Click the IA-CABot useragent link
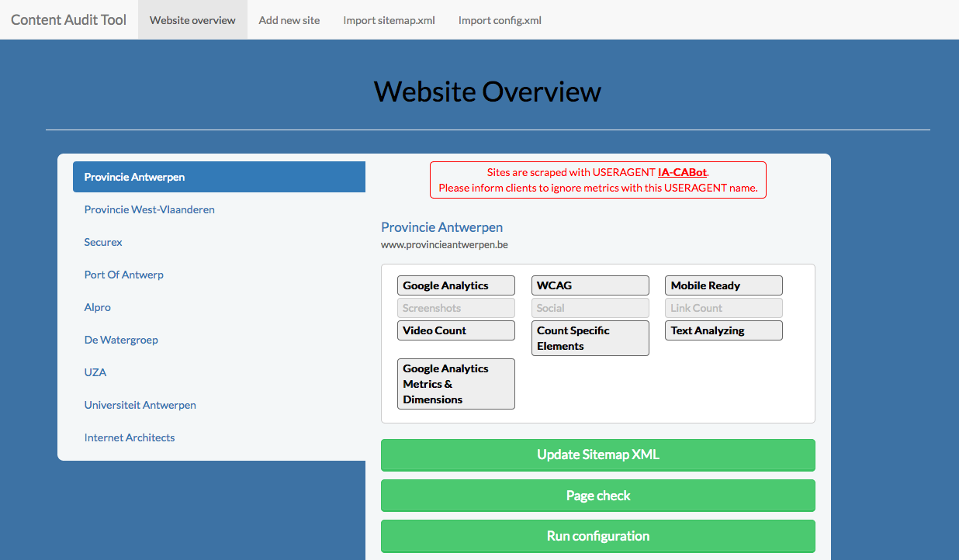Image resolution: width=959 pixels, height=560 pixels. coord(682,172)
